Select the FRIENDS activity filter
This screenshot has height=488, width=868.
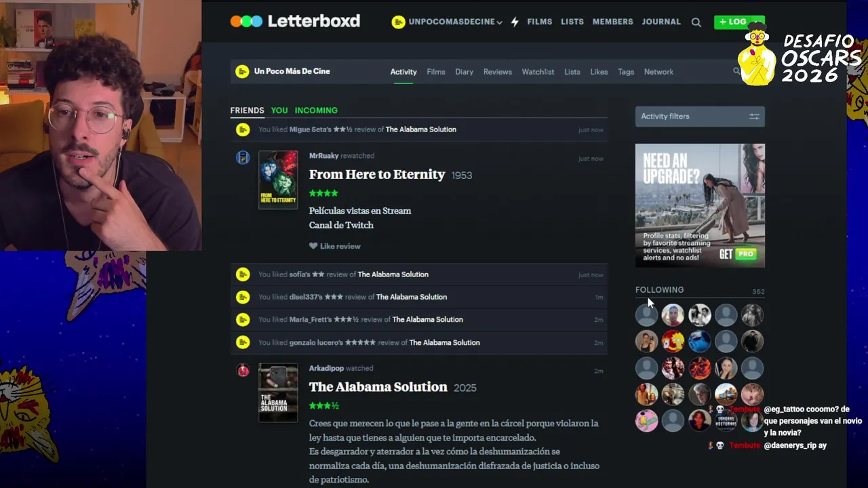[247, 110]
